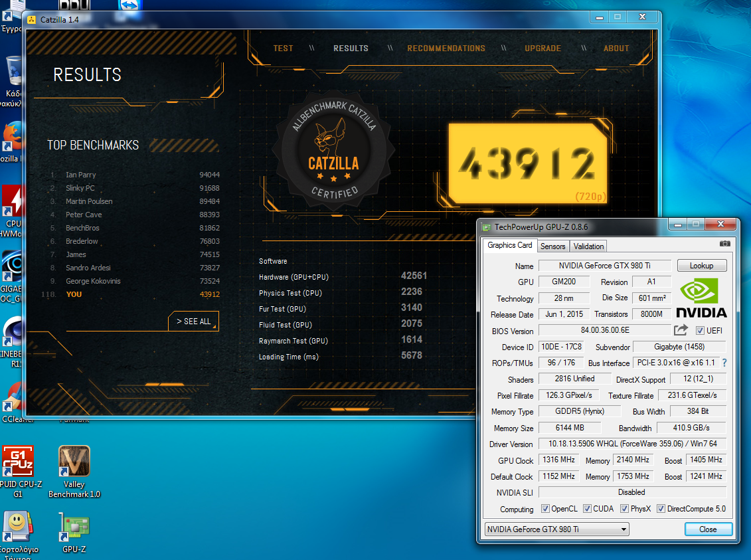Toggle the UEFI checkbox

pyautogui.click(x=701, y=331)
